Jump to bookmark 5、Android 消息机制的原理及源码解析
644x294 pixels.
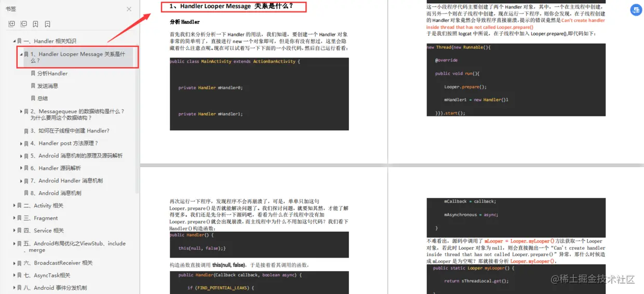tap(76, 156)
